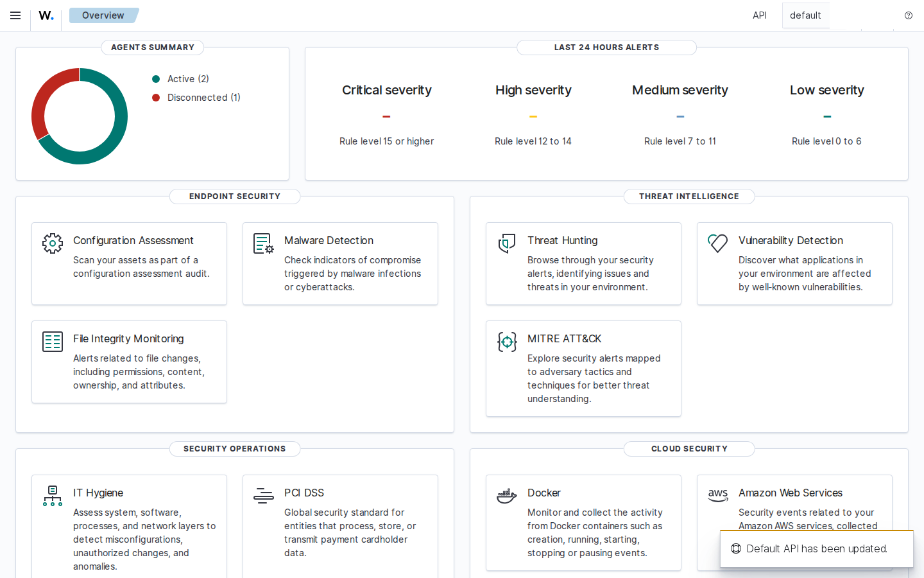Image resolution: width=924 pixels, height=578 pixels.
Task: Click the CLOUD SECURITY section heading
Action: click(x=689, y=449)
